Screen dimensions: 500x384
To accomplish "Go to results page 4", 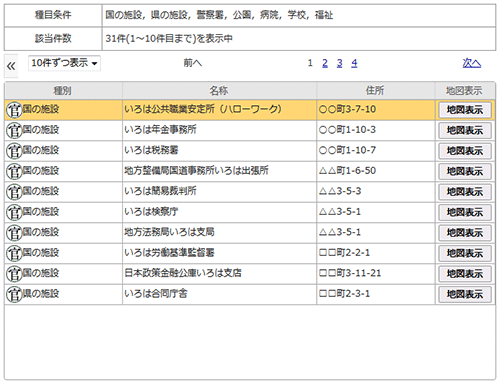I will 354,63.
